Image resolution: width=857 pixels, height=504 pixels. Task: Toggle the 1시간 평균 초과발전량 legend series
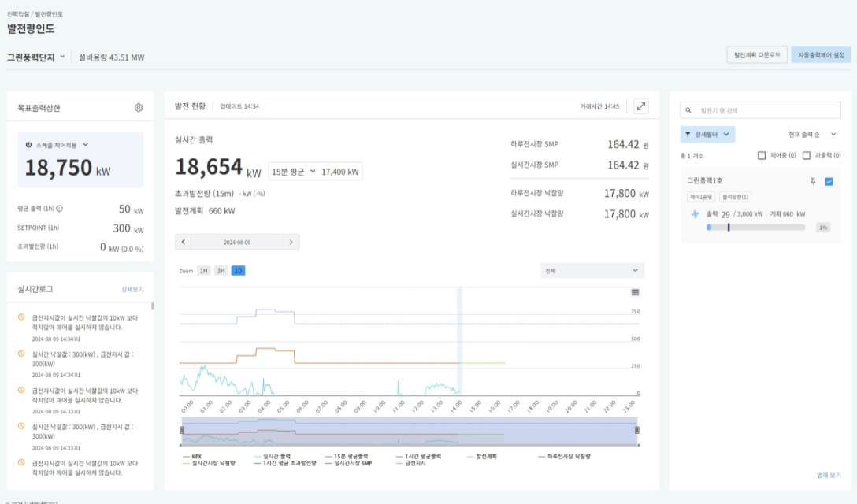tap(285, 463)
